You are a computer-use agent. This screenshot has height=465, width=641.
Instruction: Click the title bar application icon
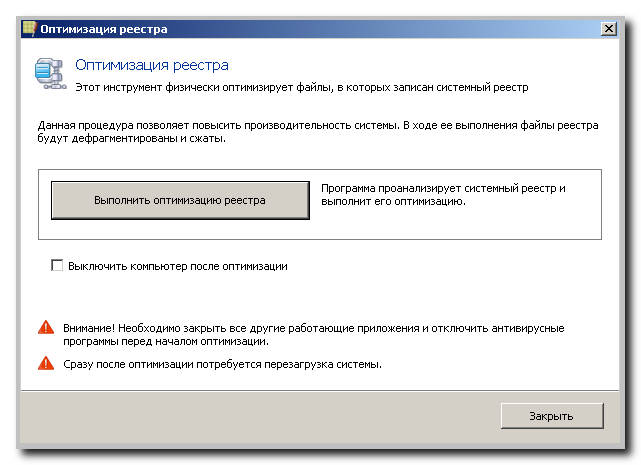[29, 29]
